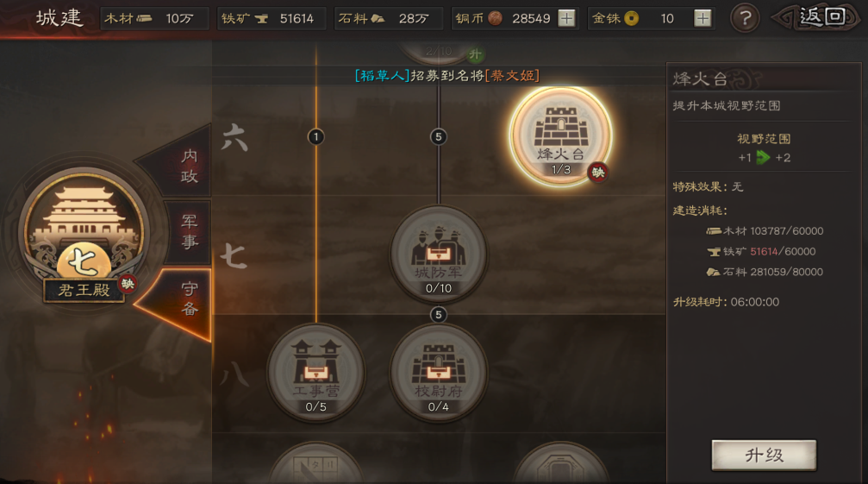The width and height of the screenshot is (868, 484).
Task: Click the 铁矿 iron ore counter
Action: [272, 18]
